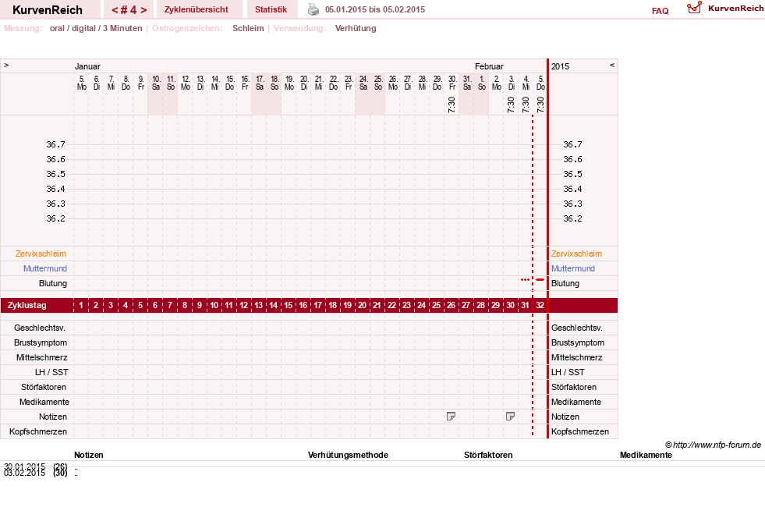Click the 'oral / digital / 3 Minuten' setting

click(x=96, y=28)
